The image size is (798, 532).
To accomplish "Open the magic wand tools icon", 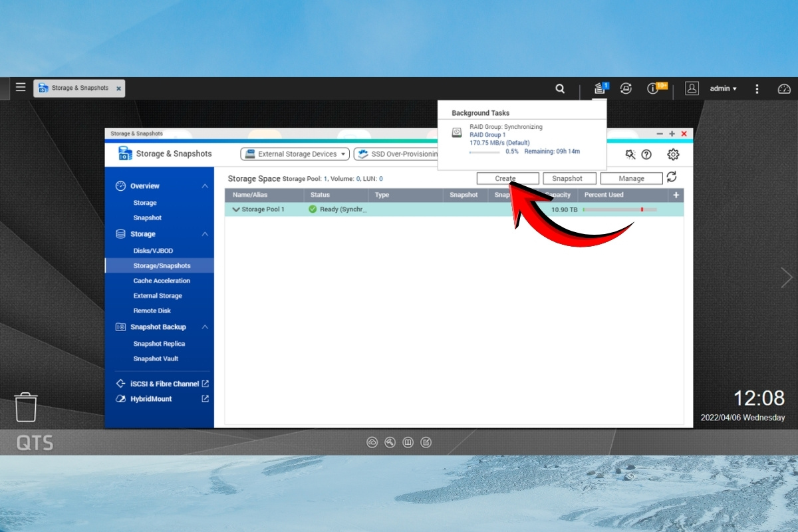I will pyautogui.click(x=630, y=154).
